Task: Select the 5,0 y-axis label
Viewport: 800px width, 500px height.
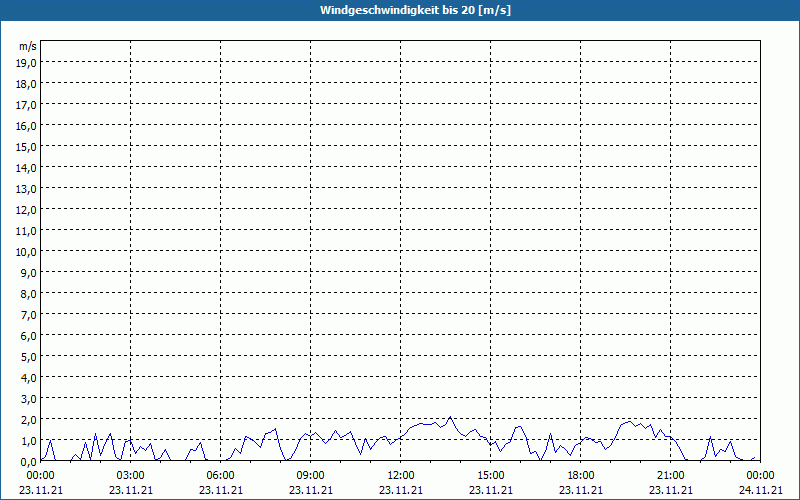Action: pos(30,357)
